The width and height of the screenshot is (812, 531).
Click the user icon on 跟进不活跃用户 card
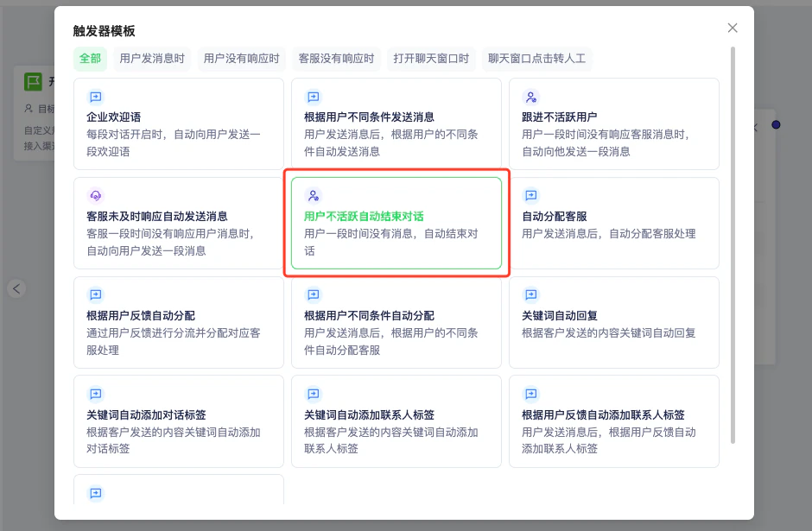click(530, 97)
